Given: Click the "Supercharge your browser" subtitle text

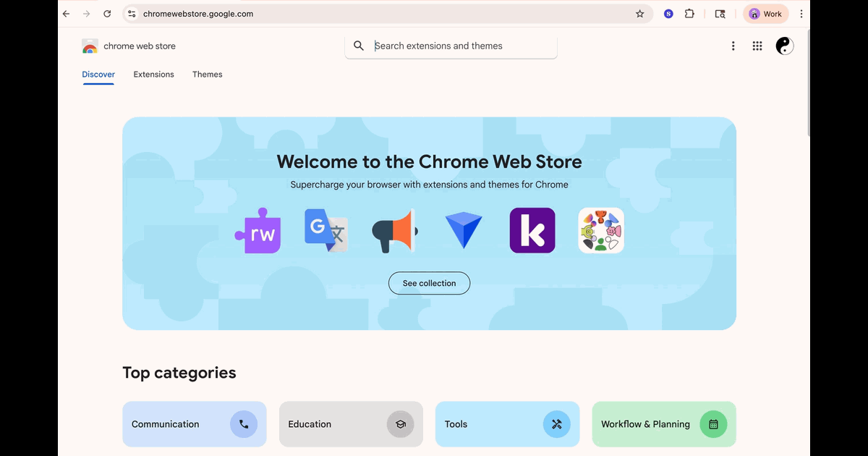Looking at the screenshot, I should click(430, 185).
